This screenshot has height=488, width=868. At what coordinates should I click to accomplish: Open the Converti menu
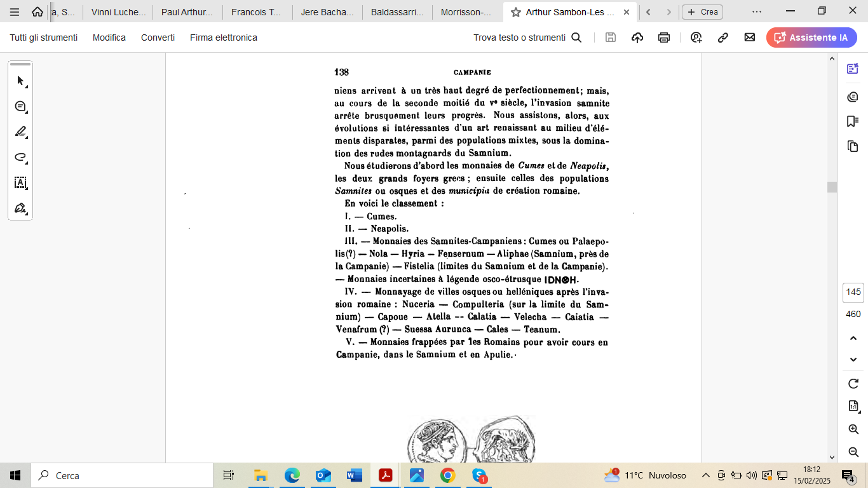coord(158,37)
